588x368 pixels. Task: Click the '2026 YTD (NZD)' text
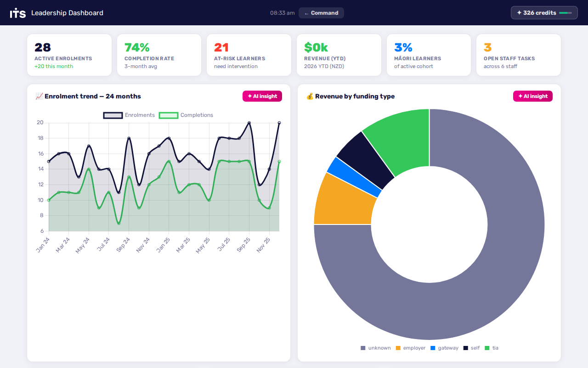[x=324, y=66]
